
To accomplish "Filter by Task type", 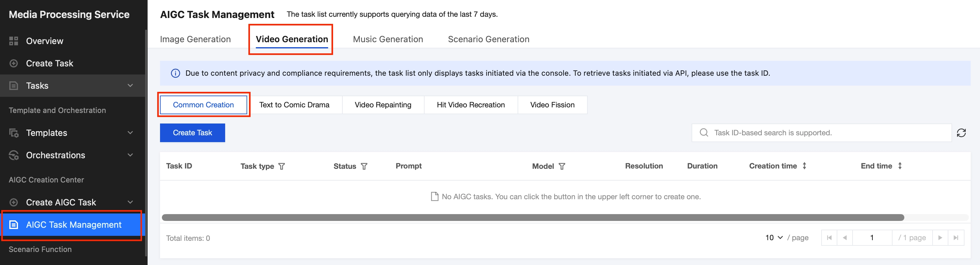I will [x=282, y=166].
